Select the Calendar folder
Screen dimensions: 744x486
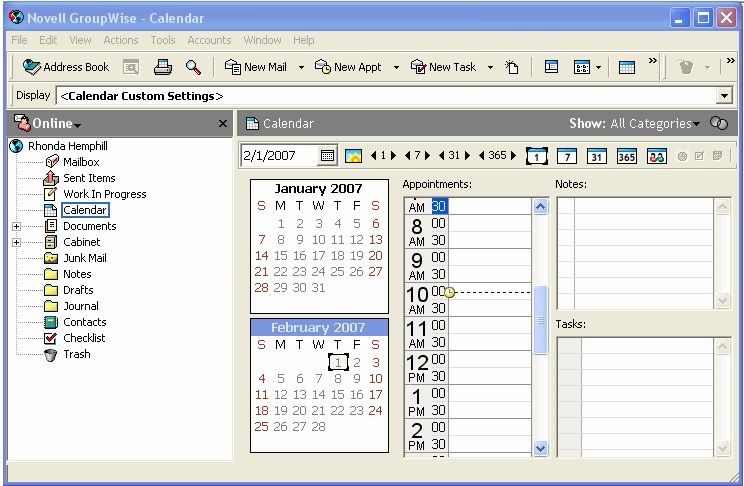(85, 210)
